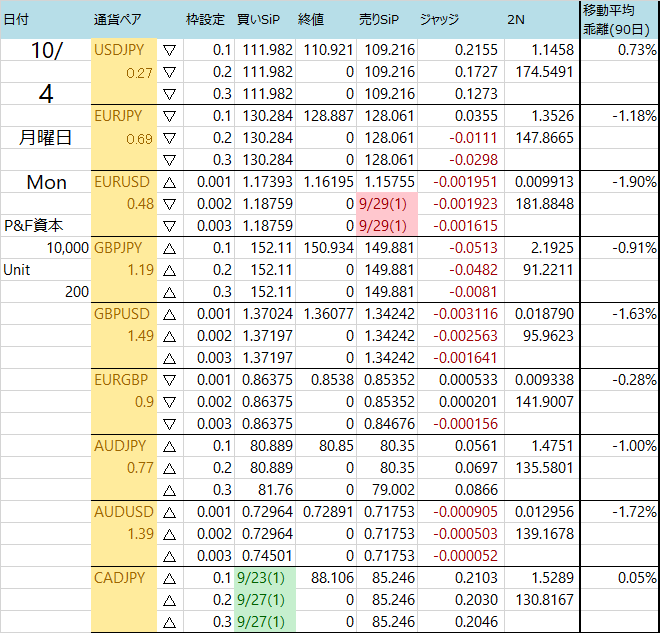The image size is (660, 633).
Task: Click the up triangle in CADJPY 0.1 row
Action: tap(169, 578)
